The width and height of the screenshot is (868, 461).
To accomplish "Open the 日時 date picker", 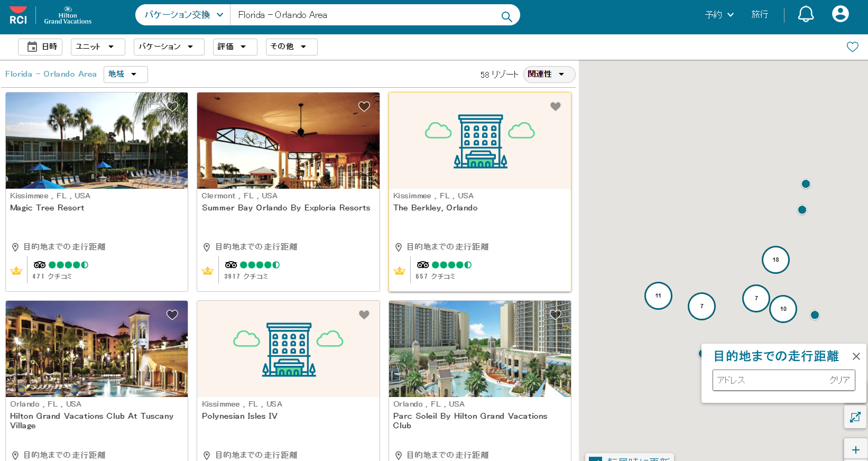I will [x=40, y=47].
